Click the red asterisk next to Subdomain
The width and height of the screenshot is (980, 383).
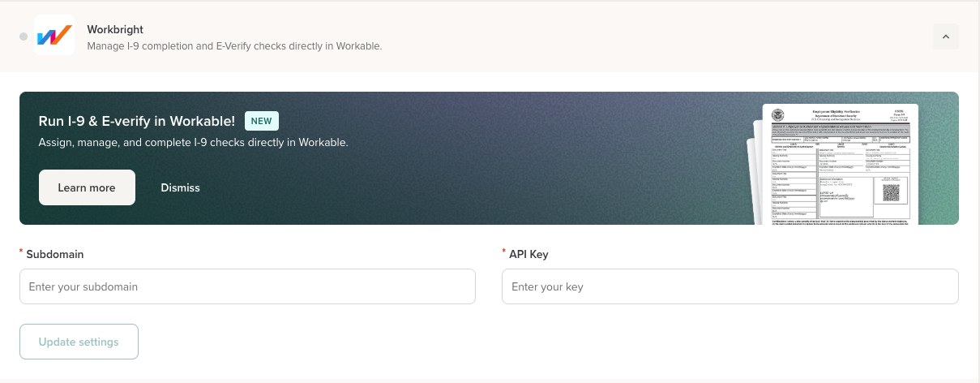21,252
